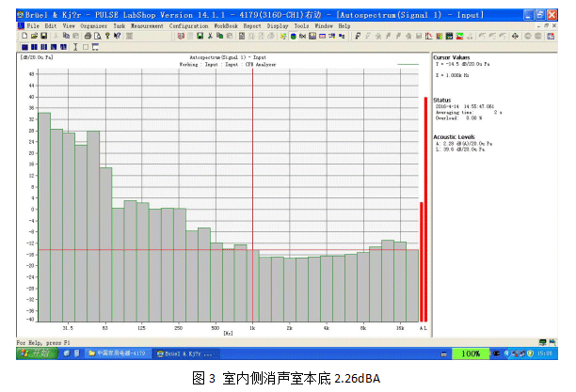Click the 1k frequency bar at cursor line
The width and height of the screenshot is (576, 392).
click(x=252, y=282)
